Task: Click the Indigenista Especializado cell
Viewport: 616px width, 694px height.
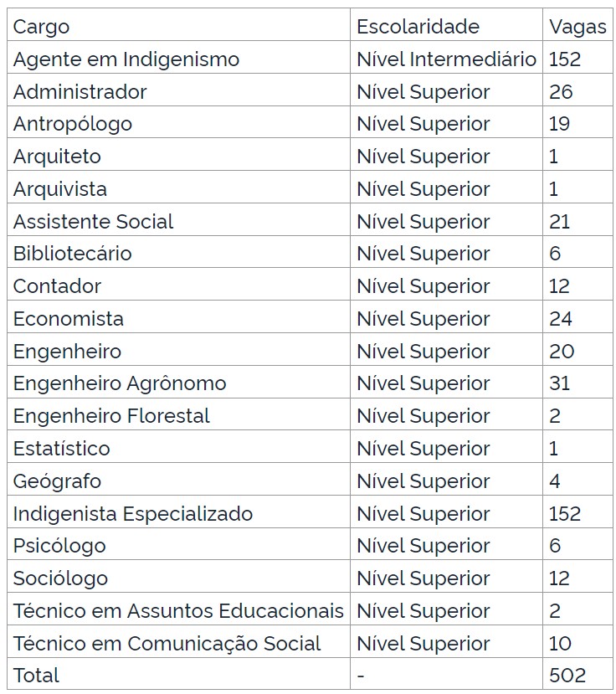Action: [133, 513]
